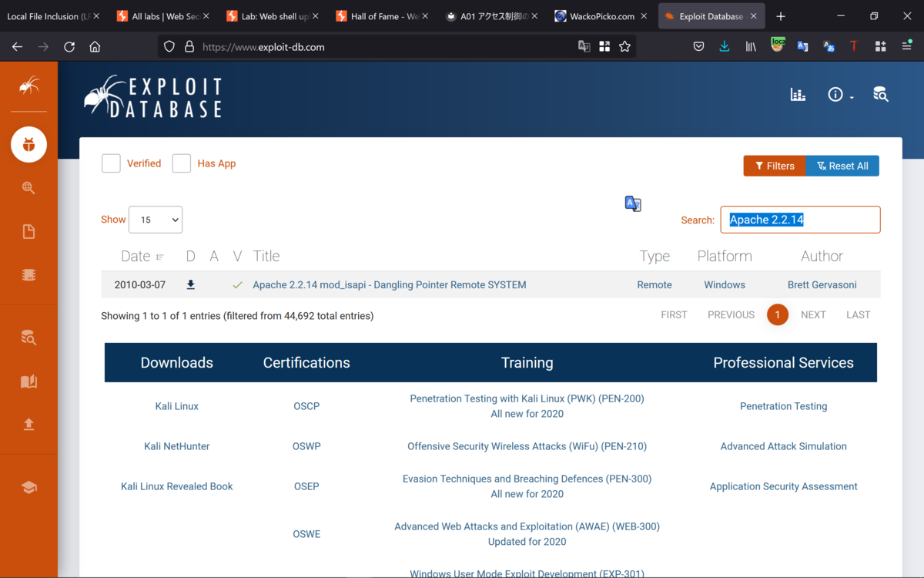Bookmark this page with the star icon
This screenshot has width=924, height=578.
click(624, 47)
